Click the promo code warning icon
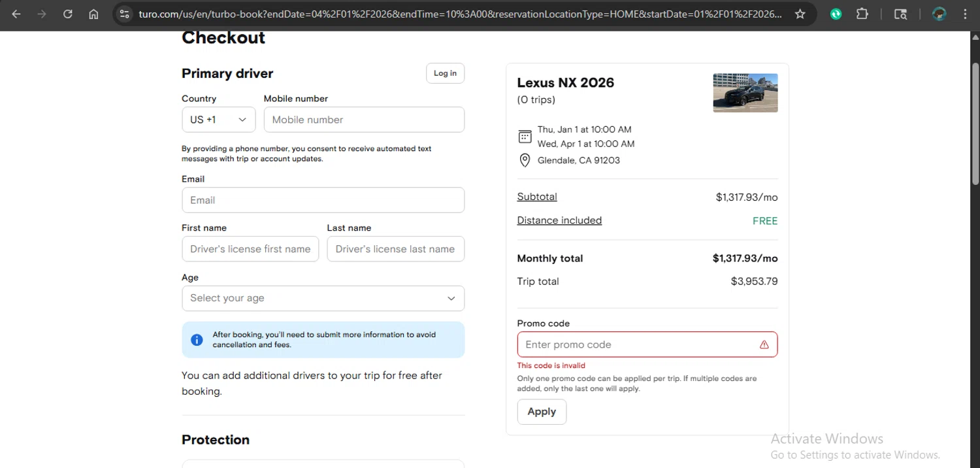 764,344
